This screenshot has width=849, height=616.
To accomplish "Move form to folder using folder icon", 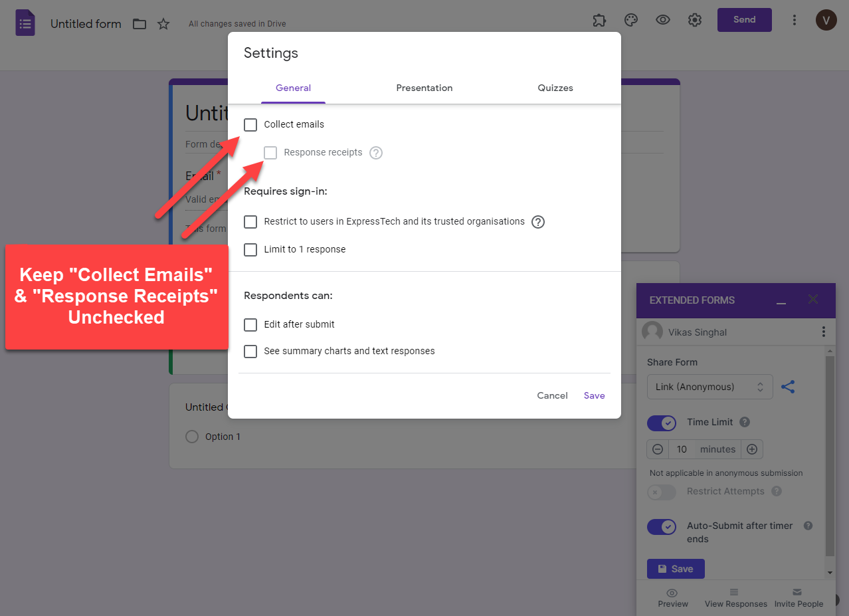I will (139, 23).
